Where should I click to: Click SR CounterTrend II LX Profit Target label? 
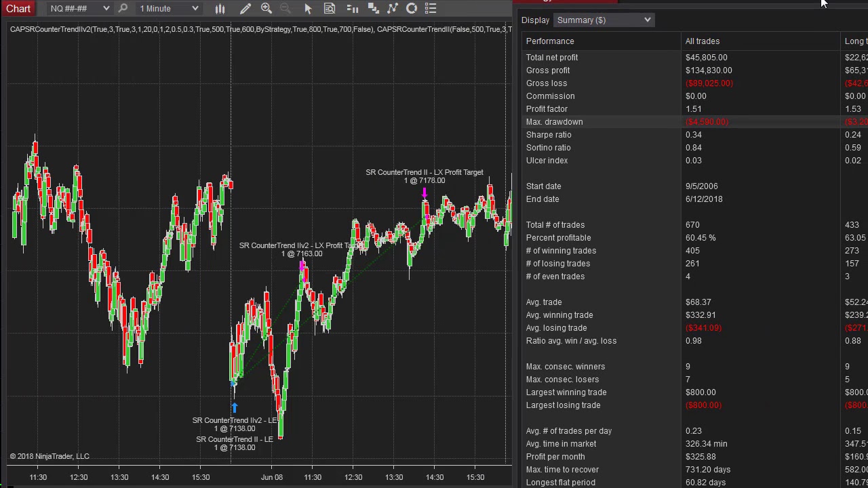coord(425,172)
